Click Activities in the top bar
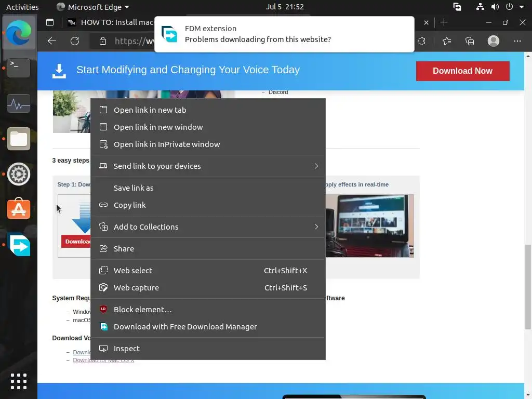This screenshot has height=399, width=532. (x=22, y=7)
